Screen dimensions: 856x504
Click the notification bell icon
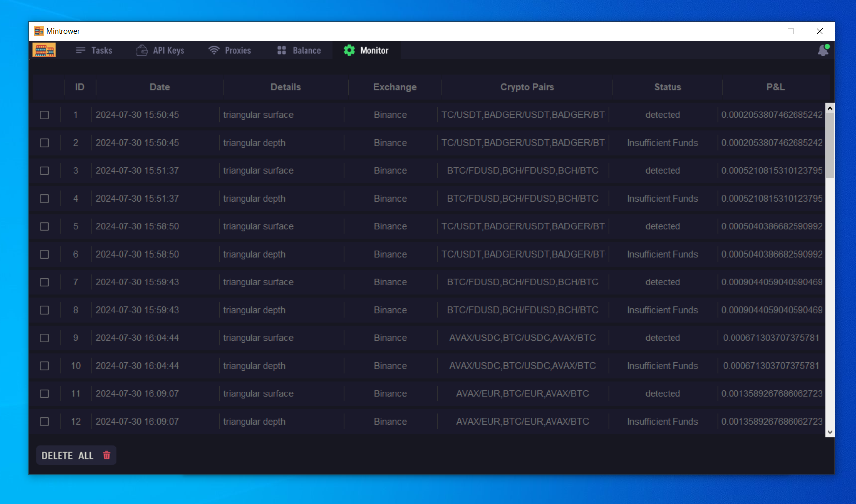823,50
